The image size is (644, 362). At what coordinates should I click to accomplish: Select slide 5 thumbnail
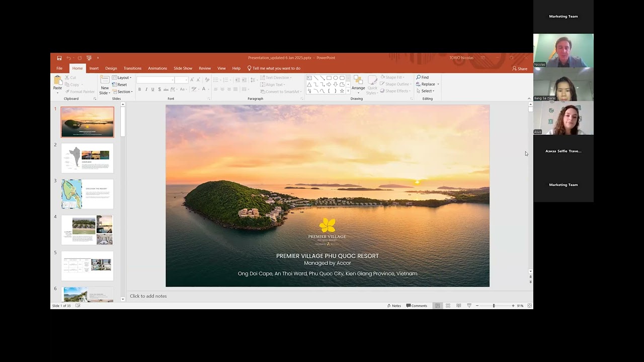[88, 266]
